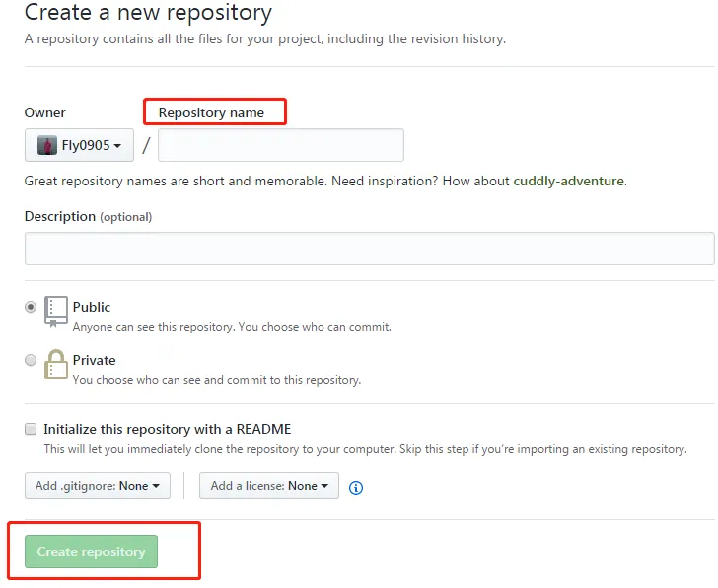Select the Public radio button
The width and height of the screenshot is (718, 588).
31,307
